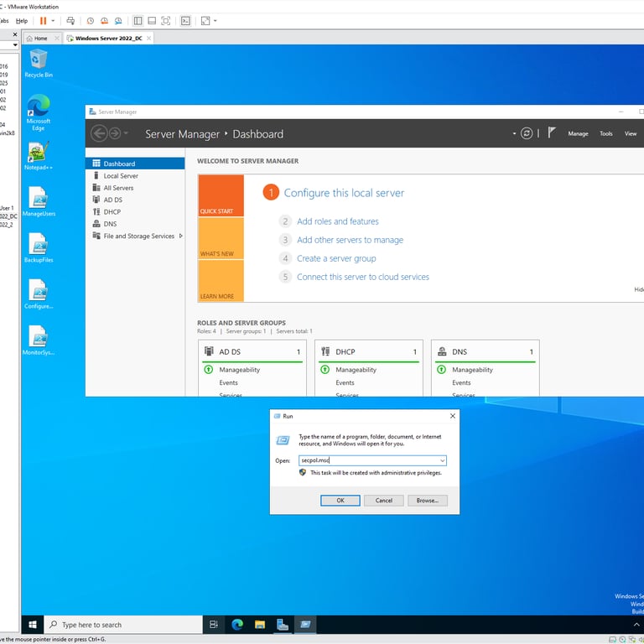Image resolution: width=644 pixels, height=644 pixels.
Task: Click OK in the Run dialog
Action: 340,501
